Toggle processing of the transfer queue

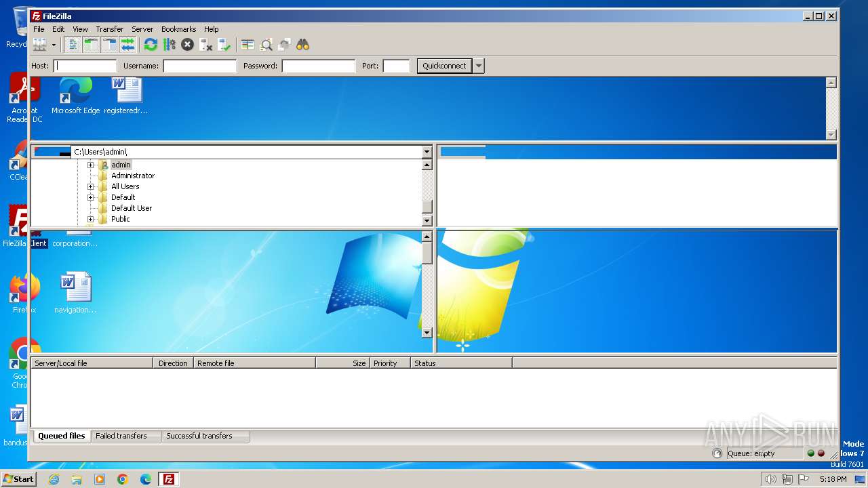(169, 45)
